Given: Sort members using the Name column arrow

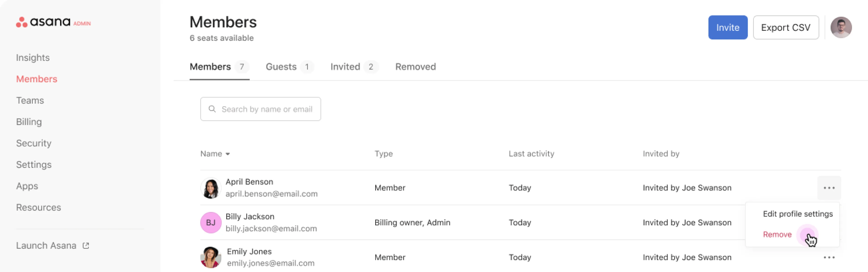Looking at the screenshot, I should click(228, 154).
